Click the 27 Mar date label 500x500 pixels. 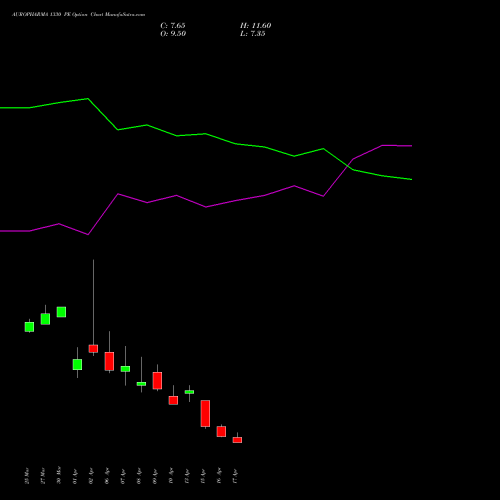click(x=43, y=476)
